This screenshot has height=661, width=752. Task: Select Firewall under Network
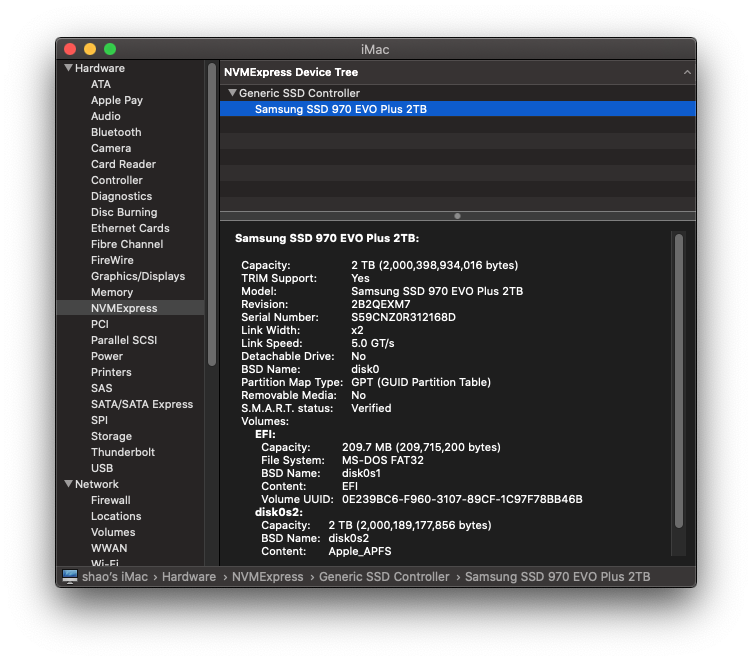coord(110,500)
